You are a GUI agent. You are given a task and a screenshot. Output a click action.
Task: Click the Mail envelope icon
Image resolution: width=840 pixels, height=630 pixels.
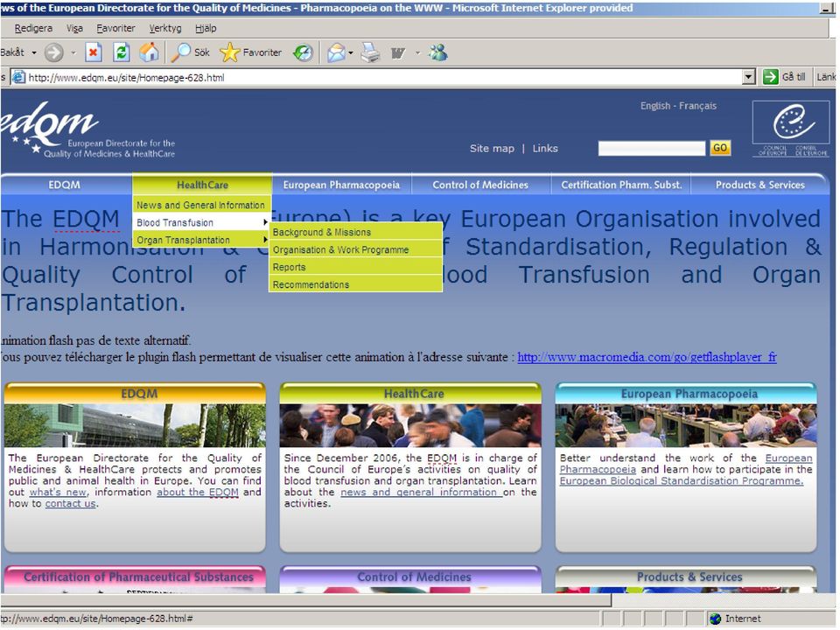click(336, 52)
